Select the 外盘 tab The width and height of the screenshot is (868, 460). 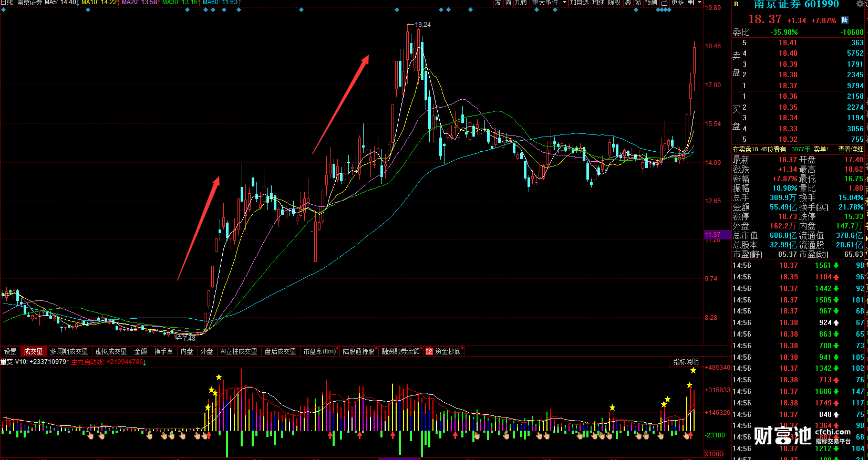click(x=207, y=351)
